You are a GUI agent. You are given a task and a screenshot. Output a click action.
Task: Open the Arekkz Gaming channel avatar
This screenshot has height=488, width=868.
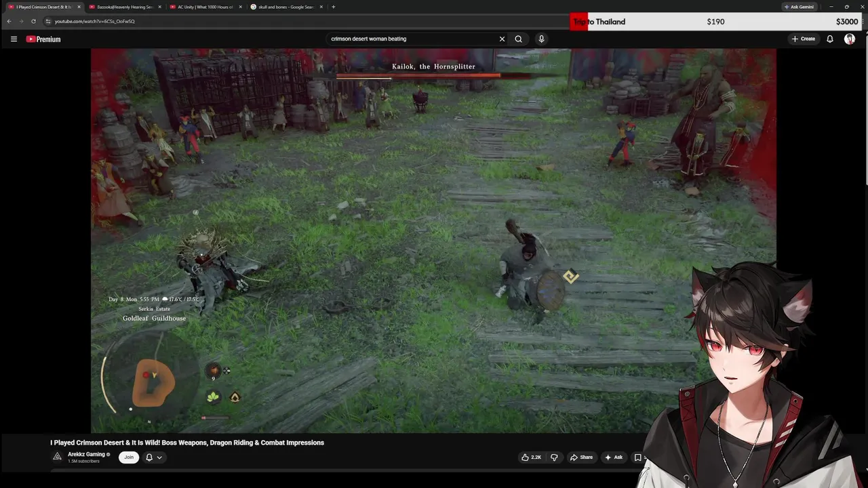tap(58, 457)
